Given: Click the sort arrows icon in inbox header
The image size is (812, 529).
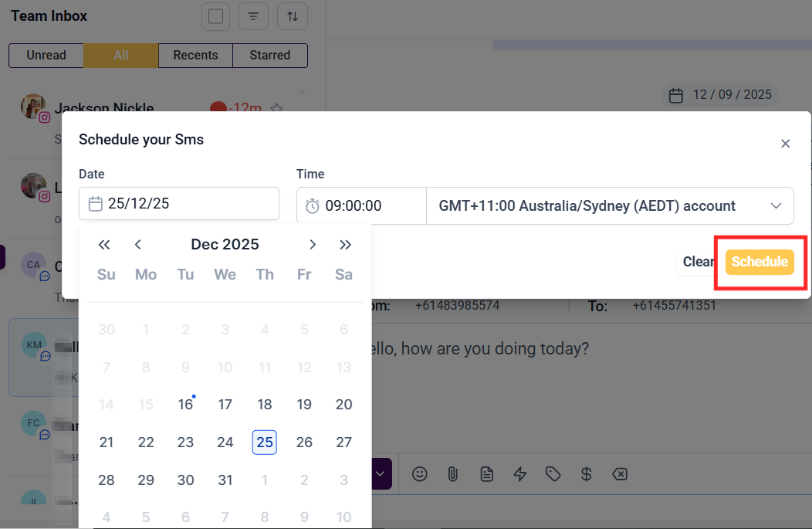Looking at the screenshot, I should [293, 16].
